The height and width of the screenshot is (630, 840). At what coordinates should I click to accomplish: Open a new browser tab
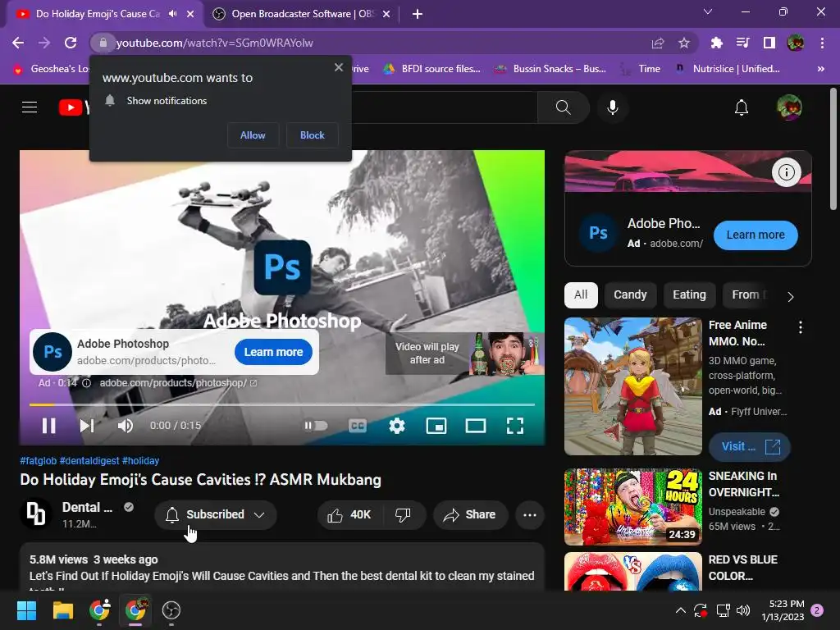click(418, 15)
